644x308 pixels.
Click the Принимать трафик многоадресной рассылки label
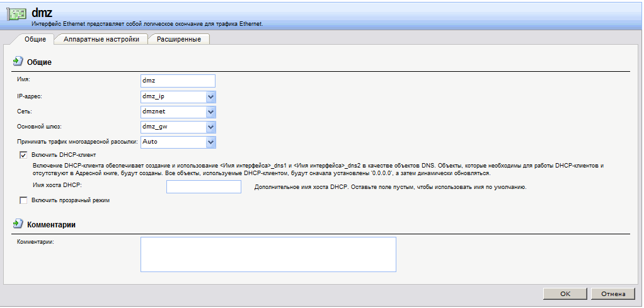click(x=78, y=141)
